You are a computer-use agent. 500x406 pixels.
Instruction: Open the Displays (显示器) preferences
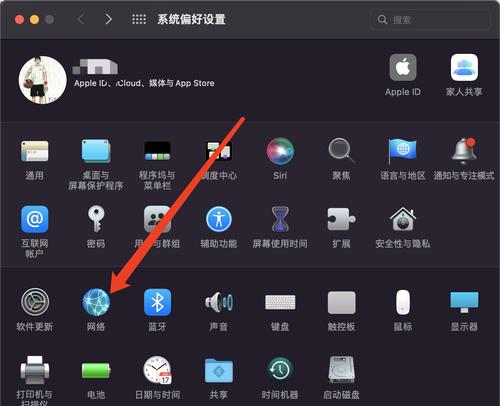pos(464,302)
